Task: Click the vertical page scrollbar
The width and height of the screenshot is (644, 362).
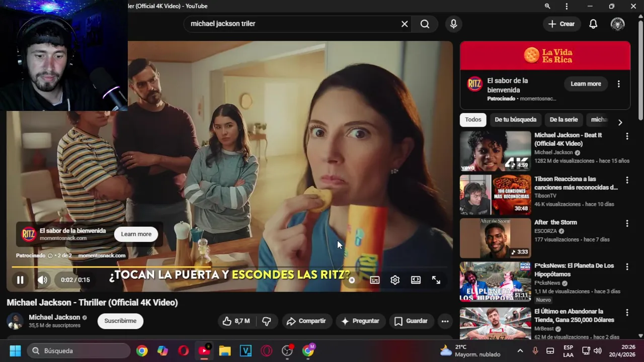Action: point(640,70)
